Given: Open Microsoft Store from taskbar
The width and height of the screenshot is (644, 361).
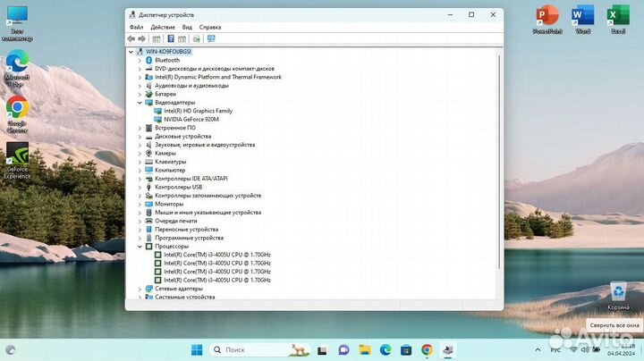Looking at the screenshot, I should [406, 350].
